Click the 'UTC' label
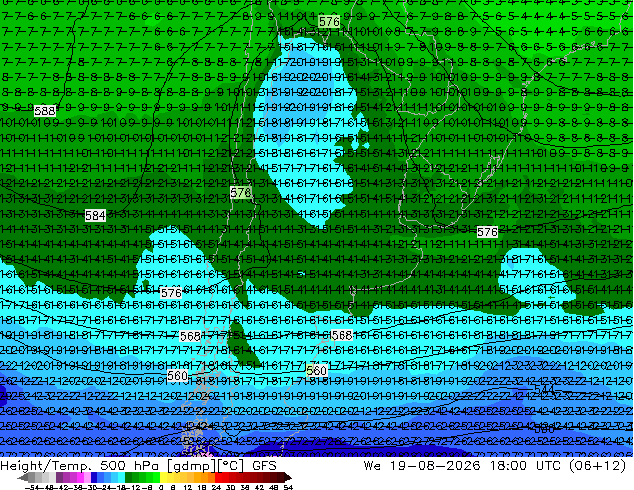This screenshot has width=634, height=490. tap(549, 466)
